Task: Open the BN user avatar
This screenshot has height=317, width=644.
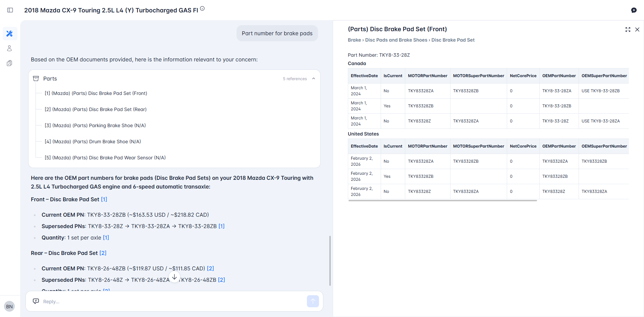Action: tap(9, 306)
